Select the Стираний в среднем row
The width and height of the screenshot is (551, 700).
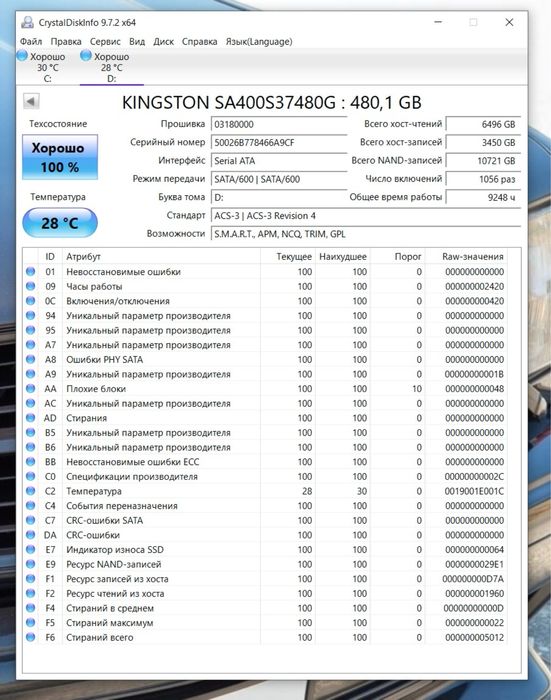[x=266, y=608]
